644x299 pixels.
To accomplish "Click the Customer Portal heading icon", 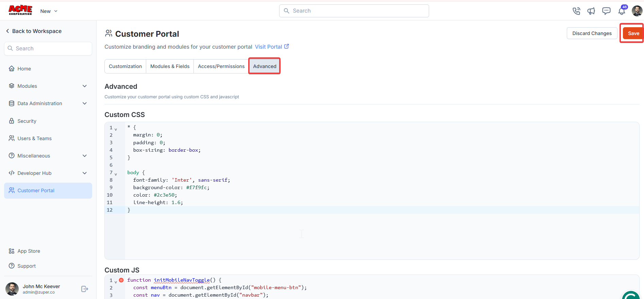I will [x=108, y=33].
